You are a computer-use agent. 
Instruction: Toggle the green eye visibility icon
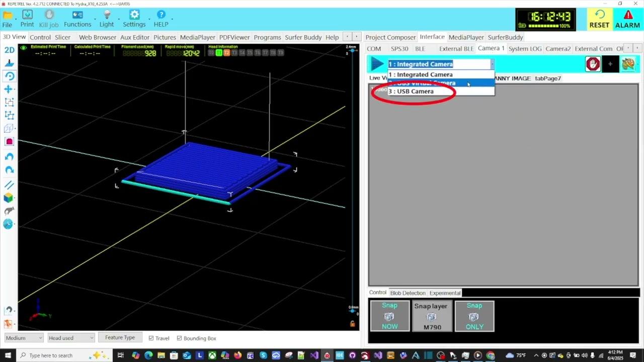(24, 48)
